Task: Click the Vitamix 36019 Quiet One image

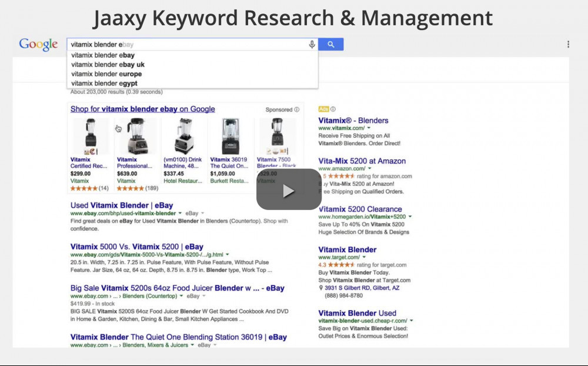Action: [230, 137]
